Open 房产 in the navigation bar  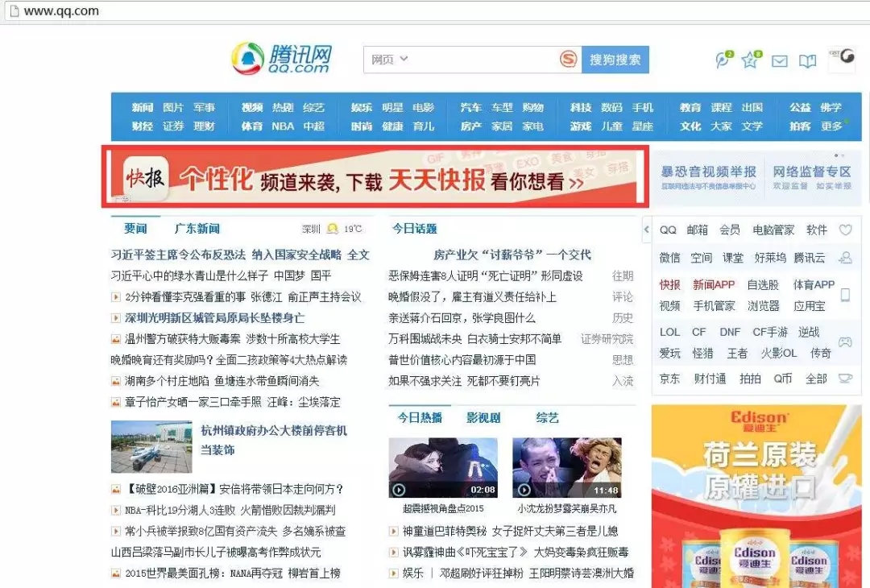pos(470,126)
